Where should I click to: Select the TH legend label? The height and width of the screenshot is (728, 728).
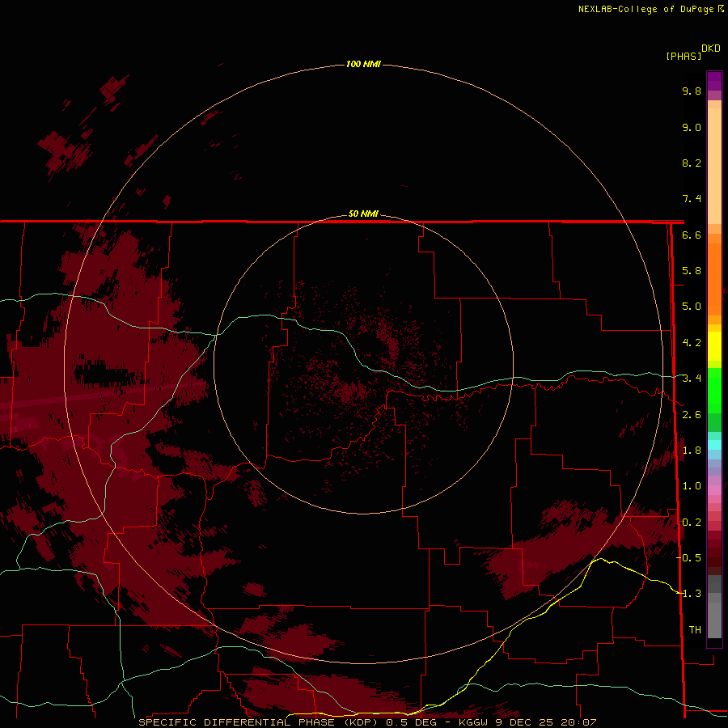click(x=695, y=630)
